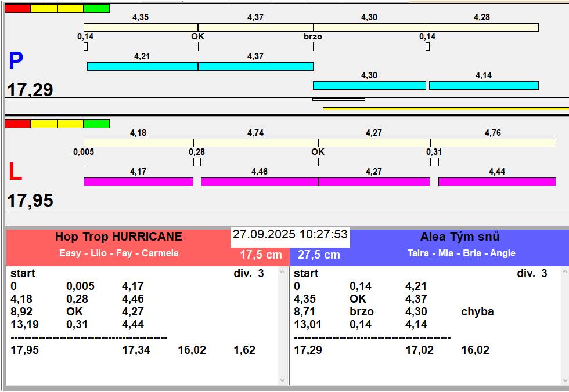Click the Hop Trop HURRICANE team name
The height and width of the screenshot is (392, 569).
tap(118, 237)
